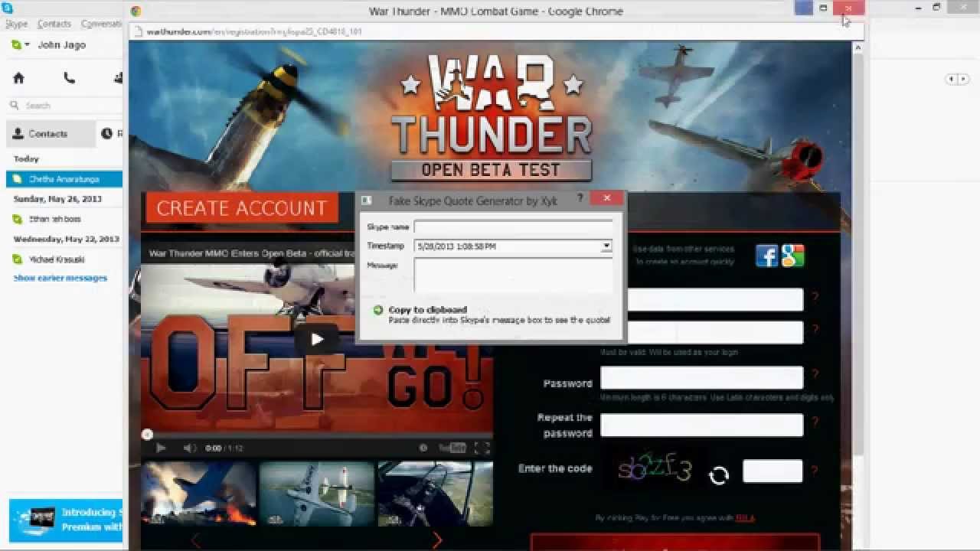The width and height of the screenshot is (980, 551).
Task: Click the Skype logo in Skype title bar
Action: click(x=8, y=8)
